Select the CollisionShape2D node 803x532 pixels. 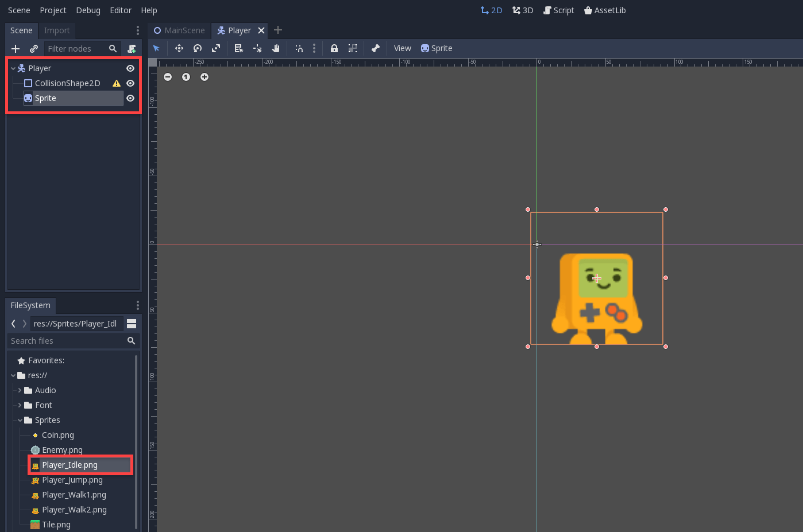[x=67, y=83]
